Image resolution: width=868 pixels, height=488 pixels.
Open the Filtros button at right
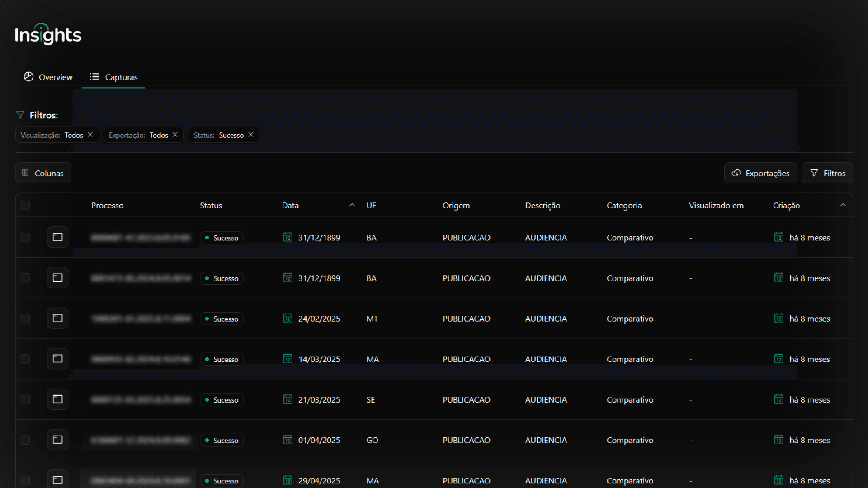pos(827,173)
